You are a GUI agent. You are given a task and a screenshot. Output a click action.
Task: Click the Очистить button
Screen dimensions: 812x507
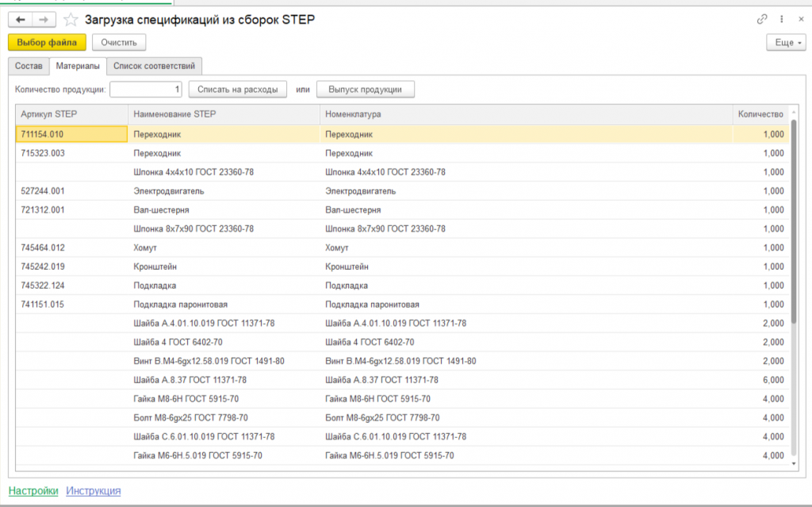point(119,43)
